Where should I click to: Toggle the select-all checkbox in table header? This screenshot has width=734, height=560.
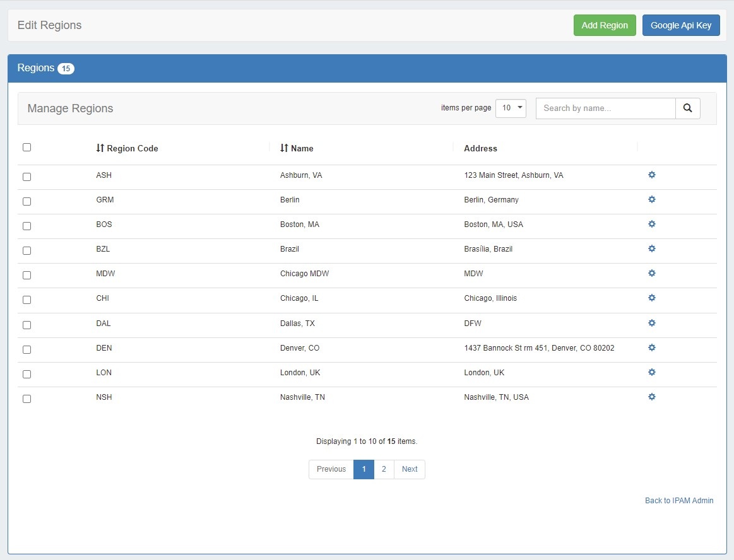coord(27,148)
